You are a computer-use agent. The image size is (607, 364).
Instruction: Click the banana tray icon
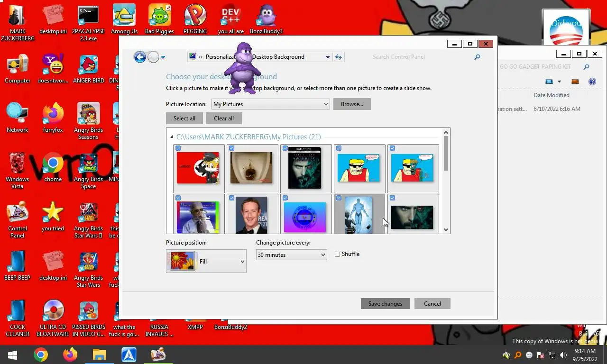click(x=506, y=355)
